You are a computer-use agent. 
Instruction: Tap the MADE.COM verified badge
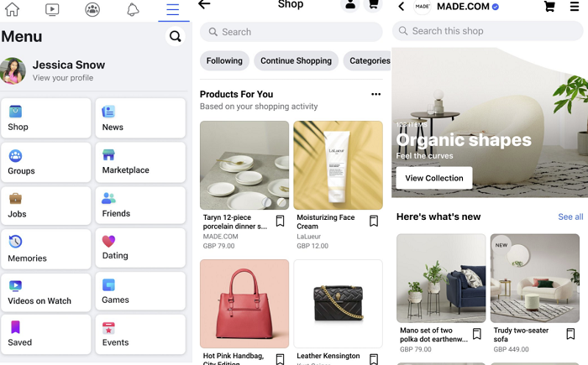tap(496, 7)
